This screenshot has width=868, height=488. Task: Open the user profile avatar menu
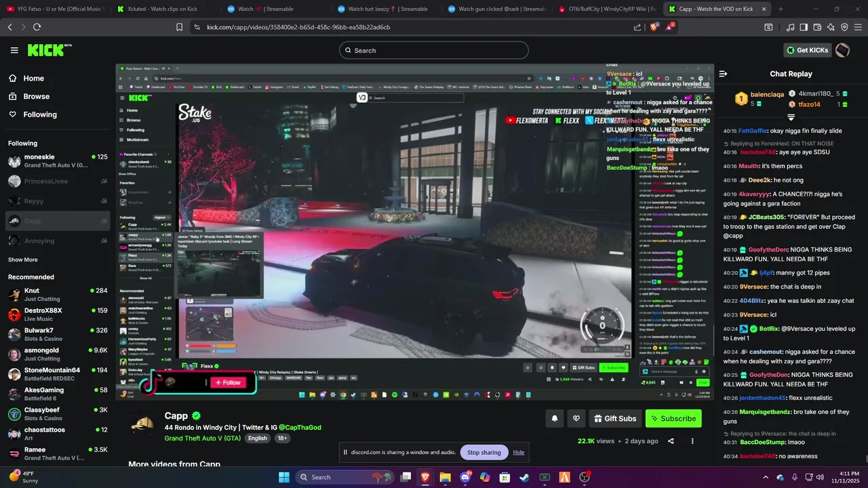[843, 50]
